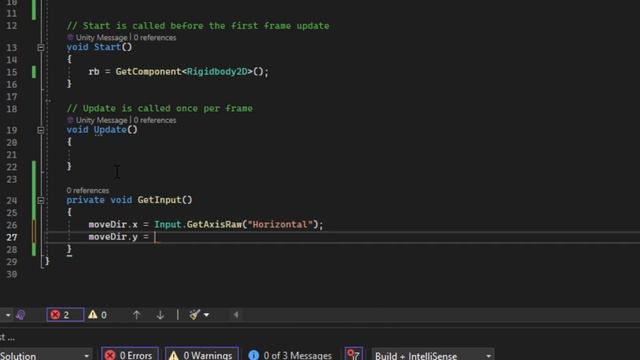Click the yellow warning indicator showing 0

[98, 315]
